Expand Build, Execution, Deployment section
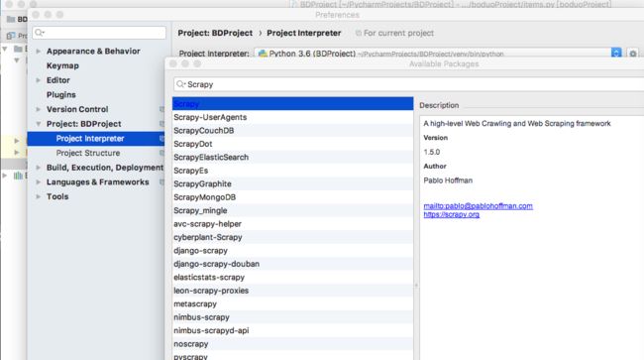This screenshot has width=644, height=360. (x=39, y=168)
